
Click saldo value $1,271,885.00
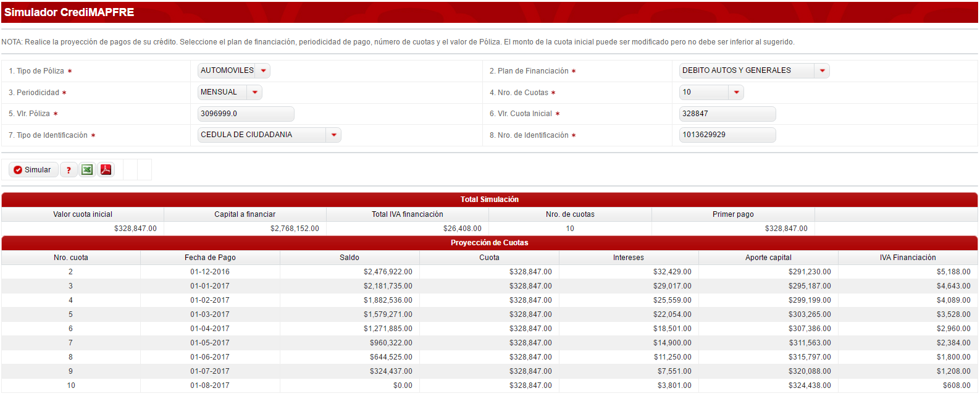coord(388,329)
